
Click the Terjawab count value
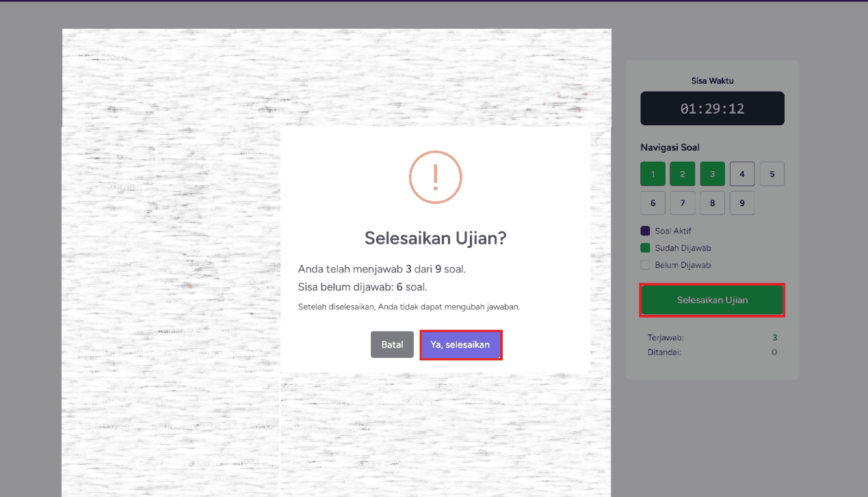pos(774,337)
